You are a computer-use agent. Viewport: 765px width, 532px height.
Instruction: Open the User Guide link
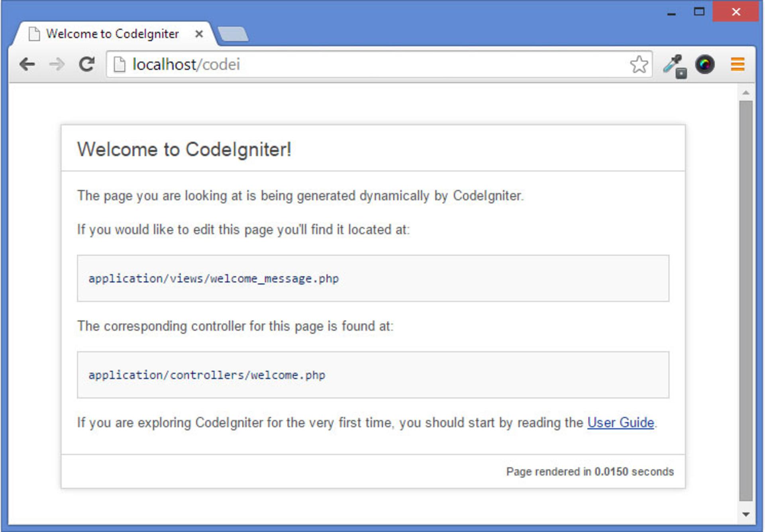pos(620,422)
